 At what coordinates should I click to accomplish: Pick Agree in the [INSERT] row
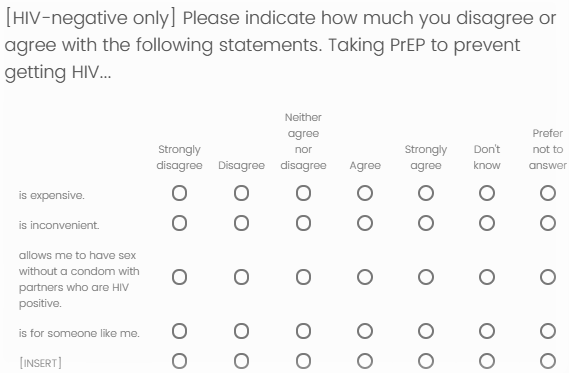click(x=365, y=361)
